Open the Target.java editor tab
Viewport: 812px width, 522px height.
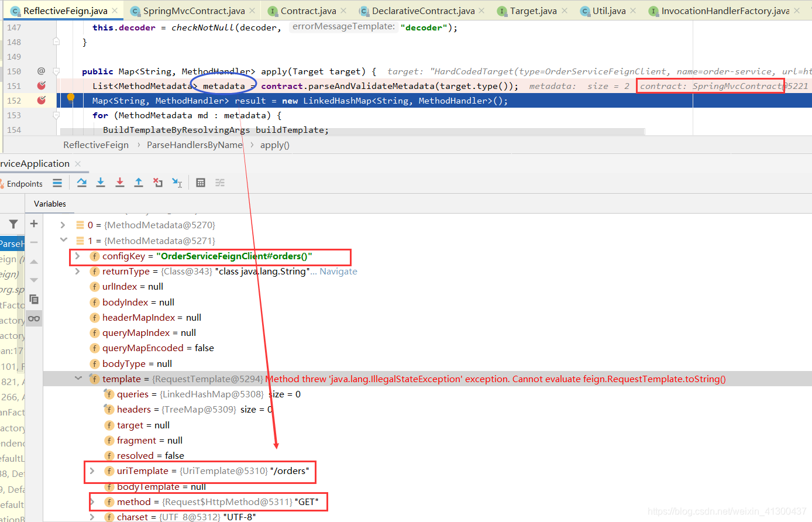534,11
